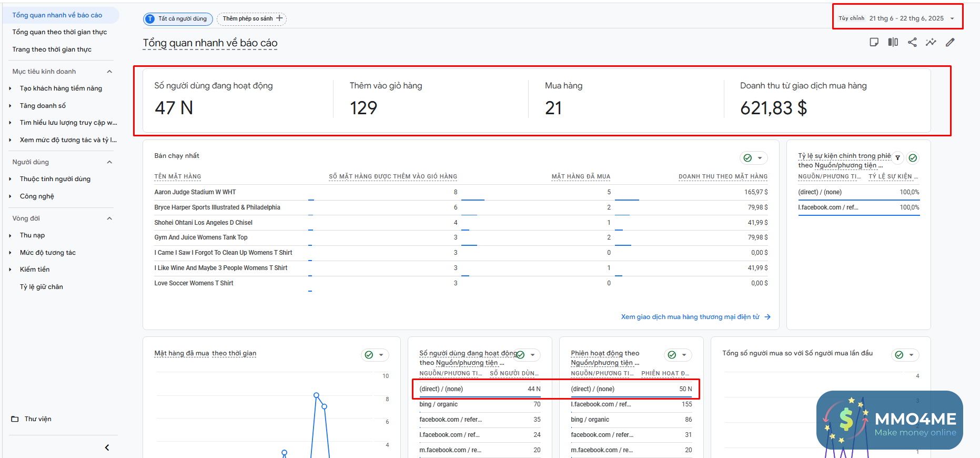Share this report using the share icon
Viewport: 980px width, 458px height.
pyautogui.click(x=912, y=42)
